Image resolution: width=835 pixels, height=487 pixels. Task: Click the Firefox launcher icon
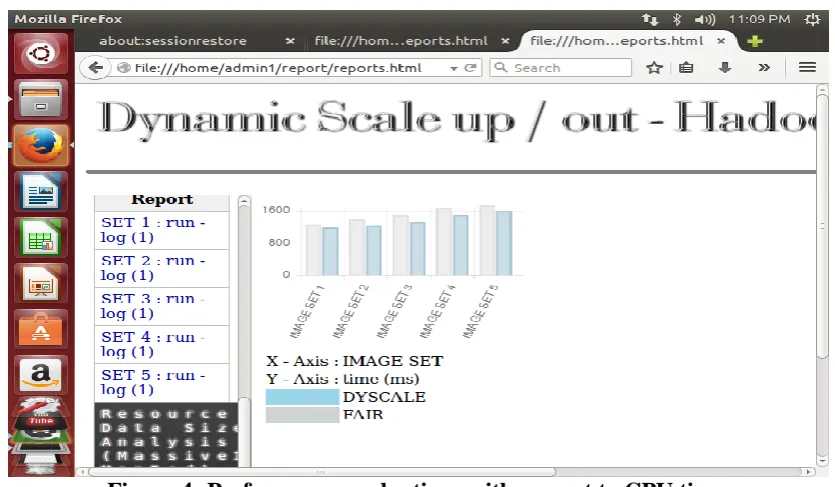point(41,145)
